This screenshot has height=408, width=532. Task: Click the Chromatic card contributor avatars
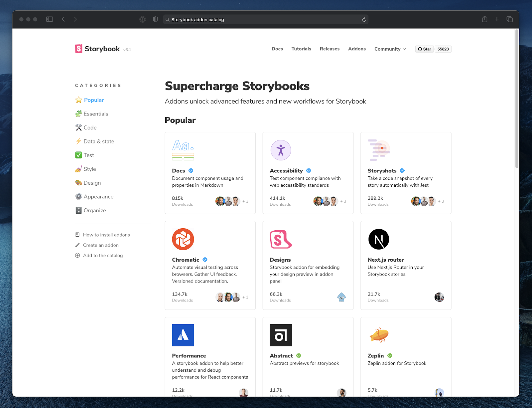pos(228,297)
